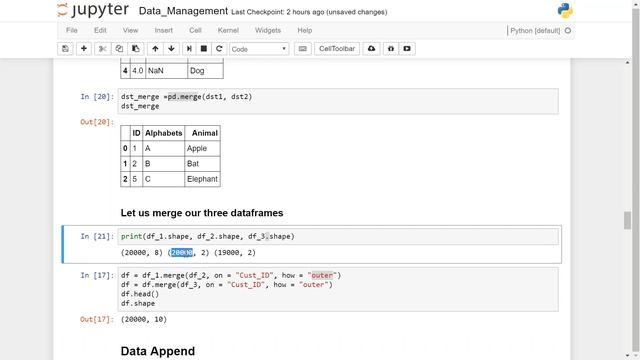The image size is (640, 360).
Task: Click the Jupyter logo
Action: pyautogui.click(x=93, y=10)
